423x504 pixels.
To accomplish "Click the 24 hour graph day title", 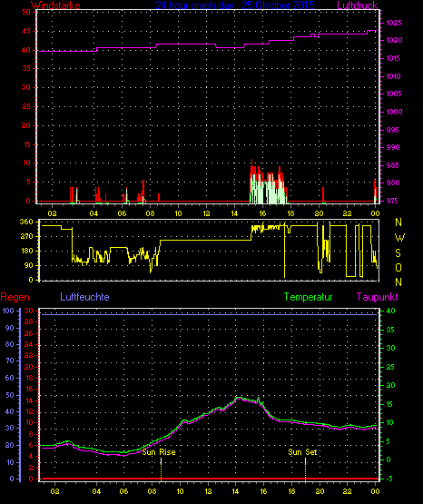I will point(235,5).
